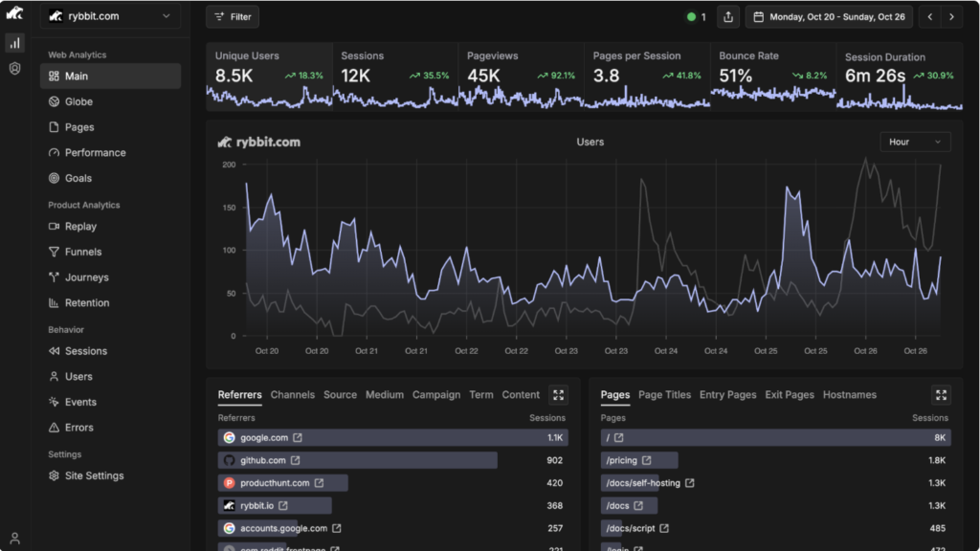This screenshot has width=980, height=551.
Task: Open the Events section
Action: coord(111,403)
